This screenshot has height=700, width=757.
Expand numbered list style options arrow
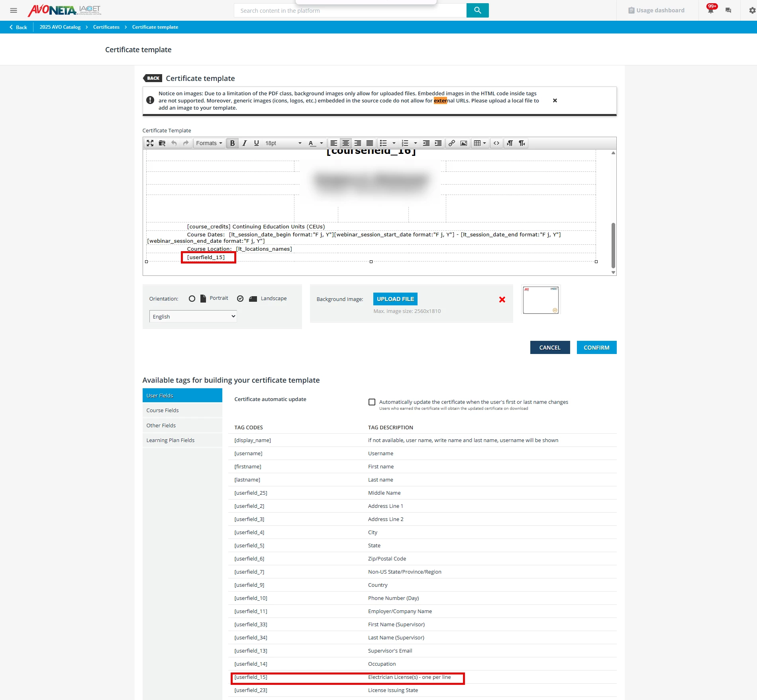tap(416, 143)
